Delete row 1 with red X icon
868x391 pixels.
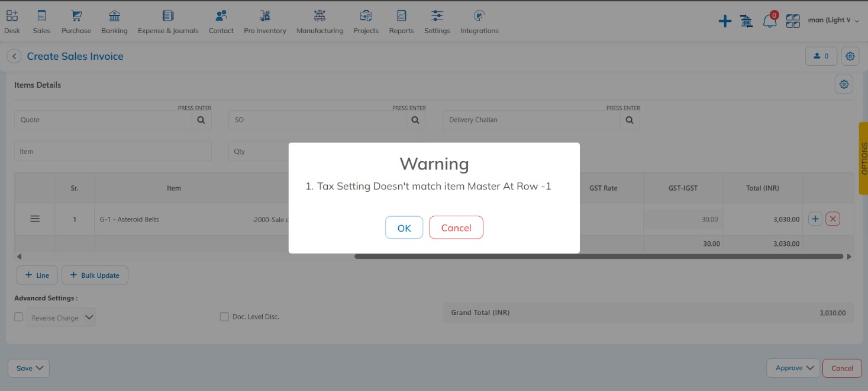832,219
